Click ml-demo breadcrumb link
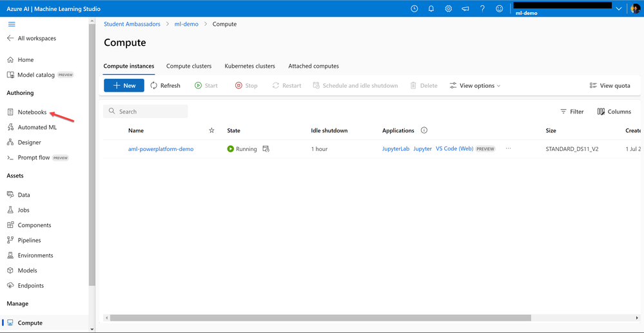This screenshot has height=333, width=644. tap(186, 25)
